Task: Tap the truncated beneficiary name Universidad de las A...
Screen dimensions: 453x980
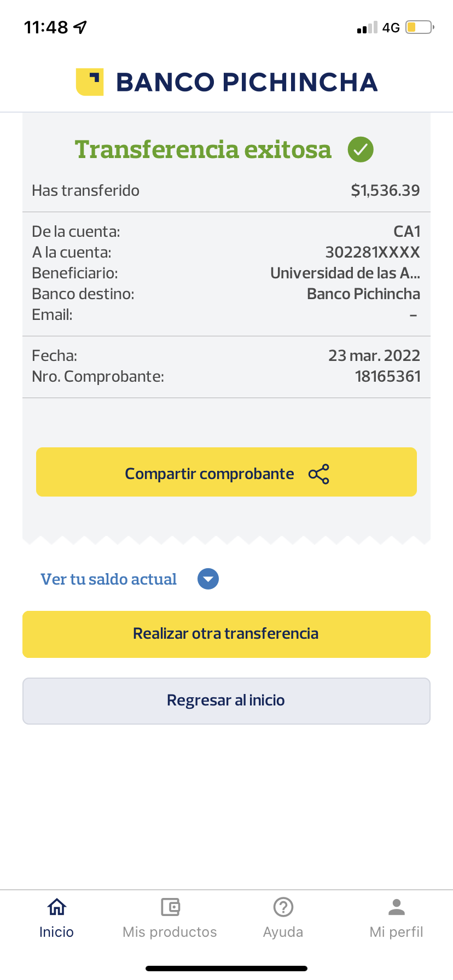Action: 345,273
